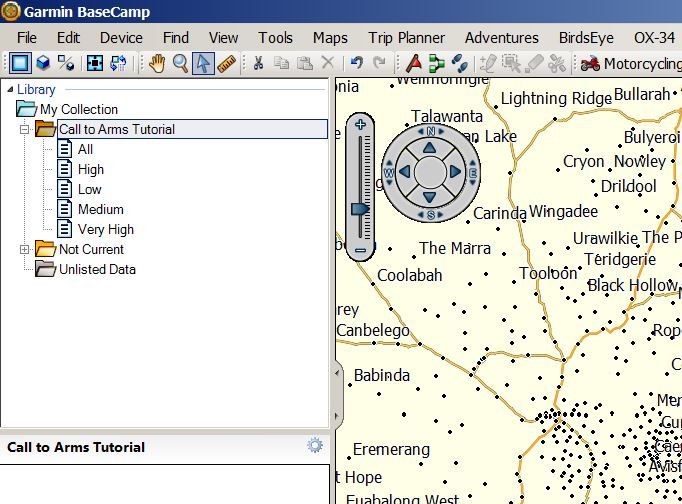The image size is (682, 504).
Task: Click the Redo arrow icon
Action: click(x=379, y=63)
